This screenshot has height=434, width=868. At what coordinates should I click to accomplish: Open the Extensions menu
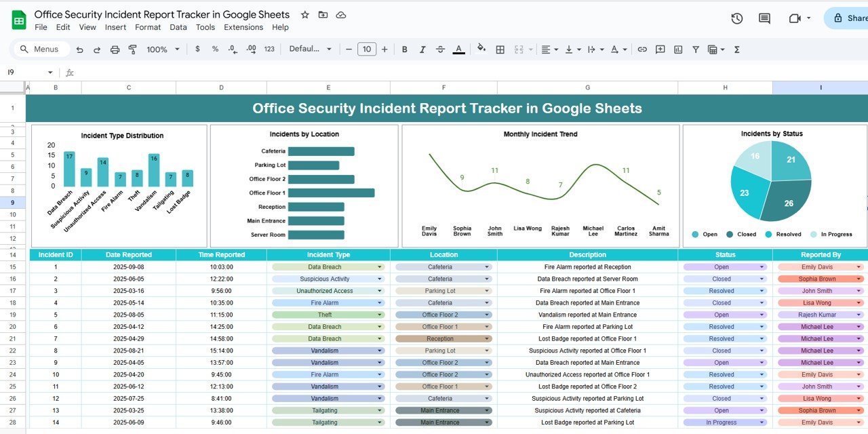pos(243,27)
